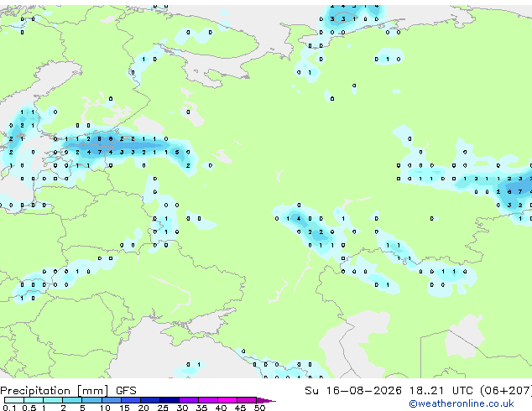Select legend swatch between 25 and 30
The image size is (532, 411).
pyautogui.click(x=169, y=400)
